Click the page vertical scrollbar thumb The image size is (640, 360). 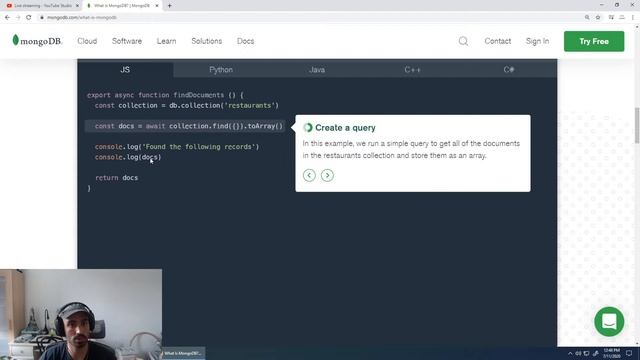pyautogui.click(x=637, y=125)
